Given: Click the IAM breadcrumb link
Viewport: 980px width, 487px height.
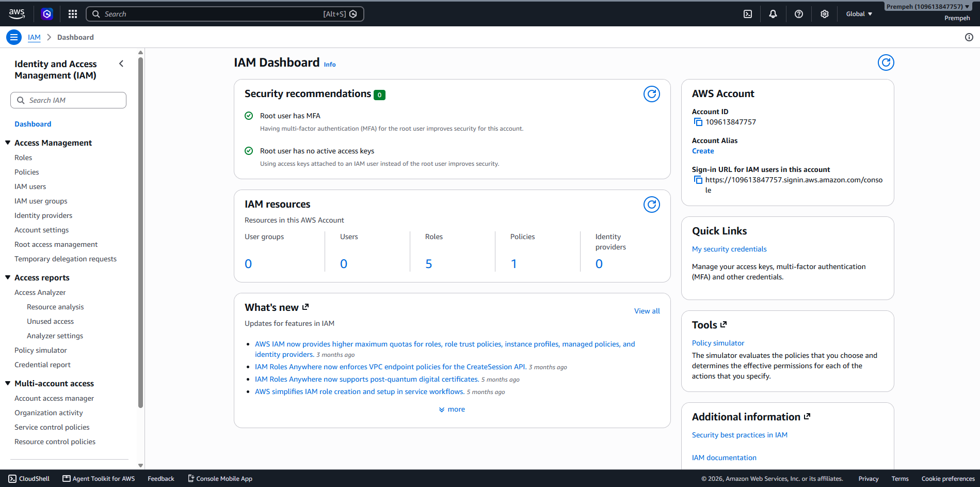Looking at the screenshot, I should coord(34,37).
